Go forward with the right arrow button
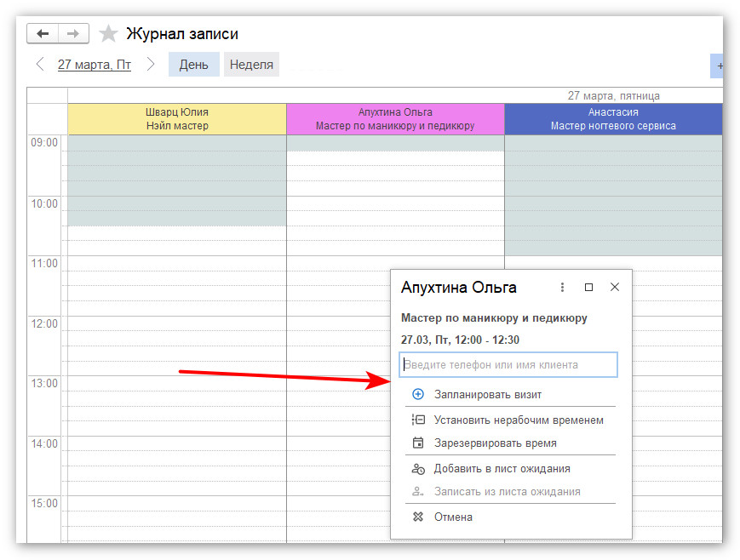The image size is (740, 560). (73, 33)
